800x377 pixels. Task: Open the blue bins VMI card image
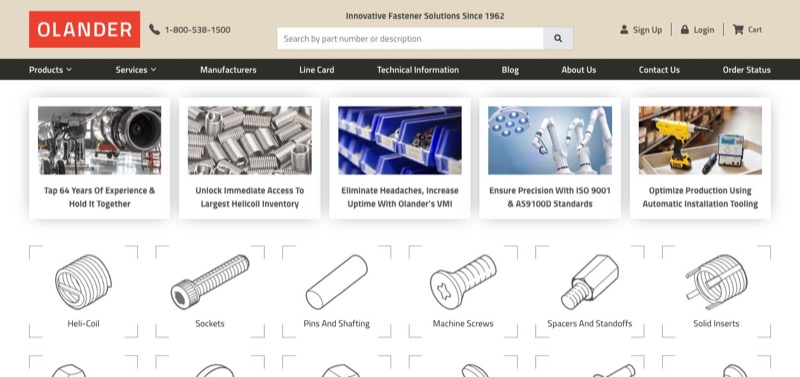click(399, 140)
